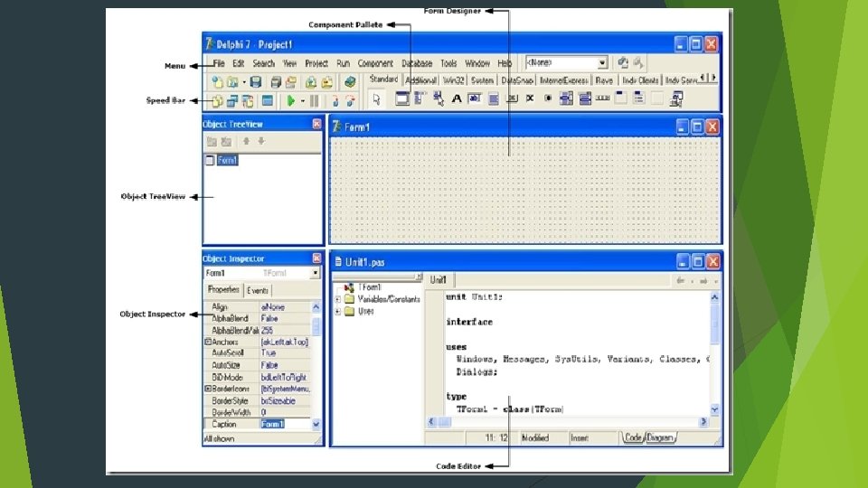
Task: Click the Save floppy disk icon
Action: 255,82
